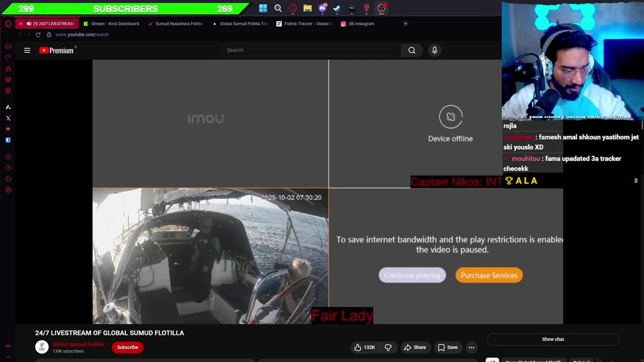Open Windows taskbar search
The width and height of the screenshot is (644, 362).
(x=278, y=8)
